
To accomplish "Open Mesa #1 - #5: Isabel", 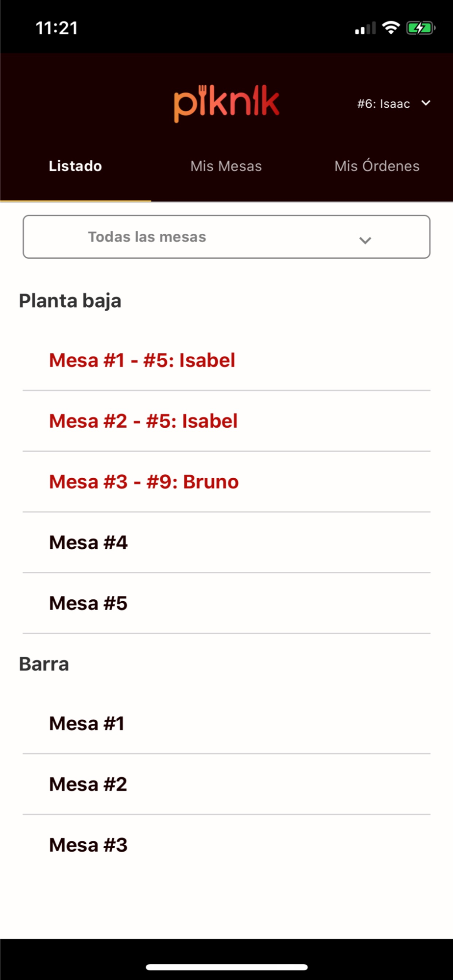I will click(x=226, y=361).
